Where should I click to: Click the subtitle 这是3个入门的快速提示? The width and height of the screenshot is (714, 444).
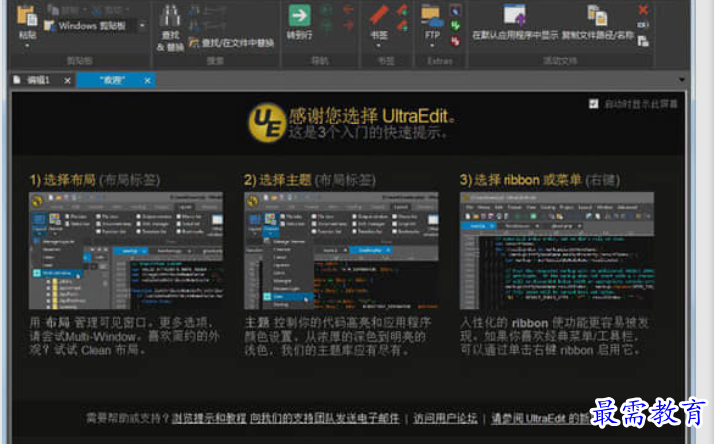tap(368, 133)
